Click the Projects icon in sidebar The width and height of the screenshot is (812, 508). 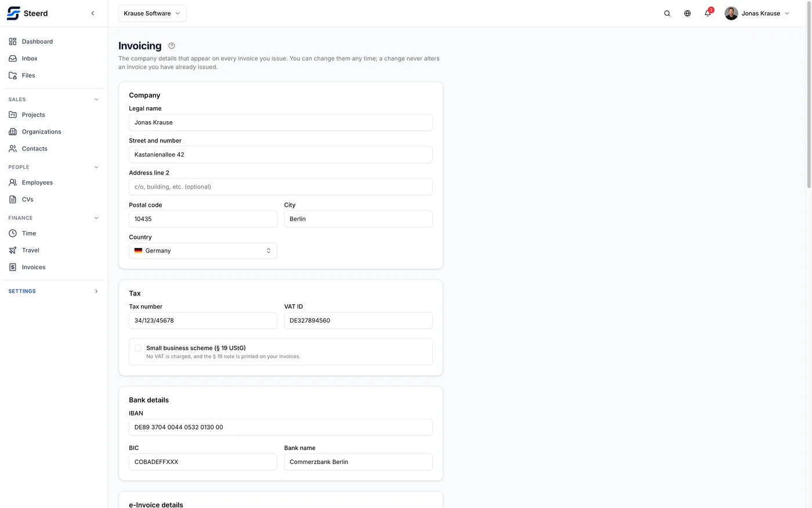pos(13,115)
